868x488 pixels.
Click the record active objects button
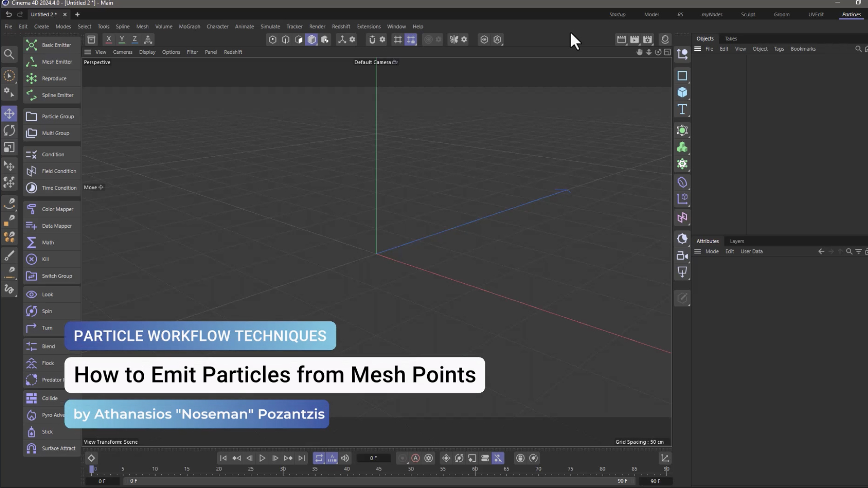[402, 458]
